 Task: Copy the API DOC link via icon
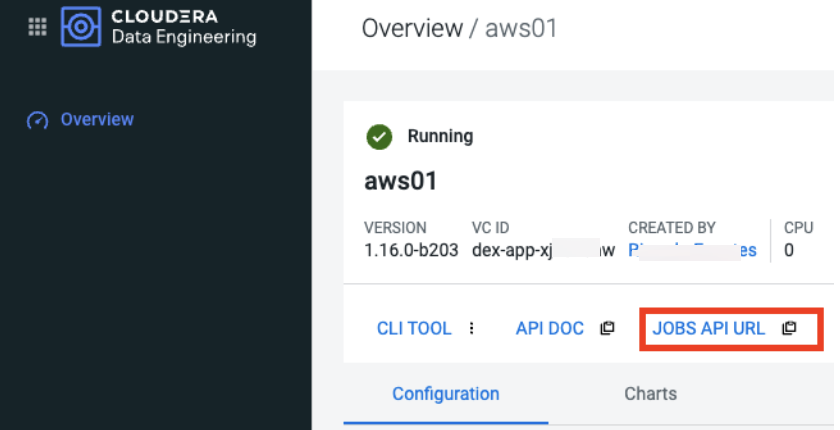click(606, 328)
